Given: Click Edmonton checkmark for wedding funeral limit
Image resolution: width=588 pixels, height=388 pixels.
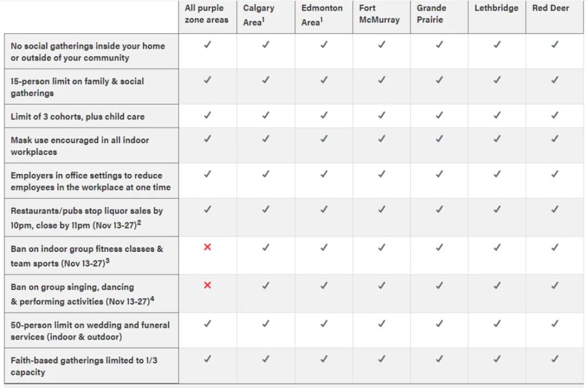Looking at the screenshot, I should pos(323,324).
